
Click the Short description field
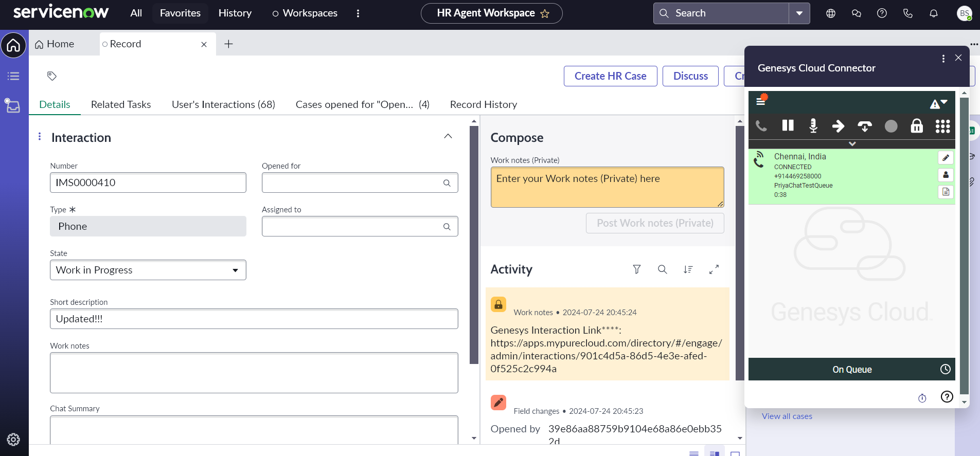point(254,319)
